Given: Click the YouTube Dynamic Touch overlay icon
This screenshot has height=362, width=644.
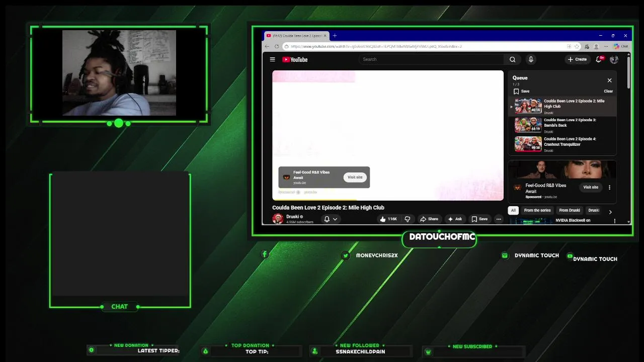Looking at the screenshot, I should [x=570, y=256].
